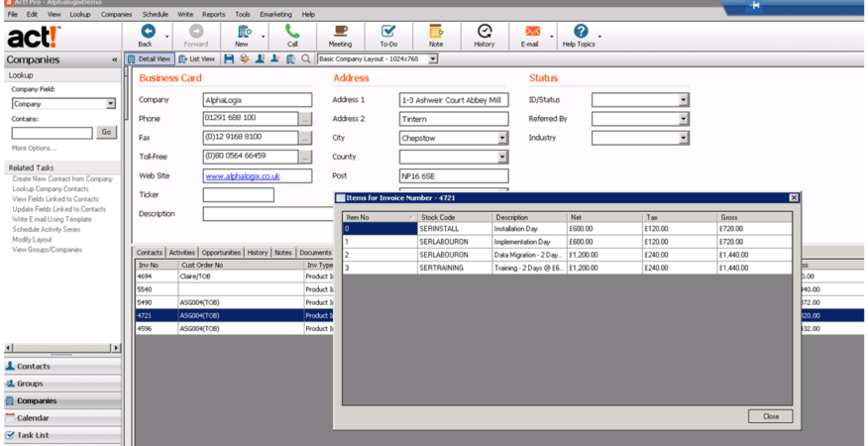Image resolution: width=868 pixels, height=446 pixels.
Task: Click the Save floppy disk icon
Action: [229, 58]
